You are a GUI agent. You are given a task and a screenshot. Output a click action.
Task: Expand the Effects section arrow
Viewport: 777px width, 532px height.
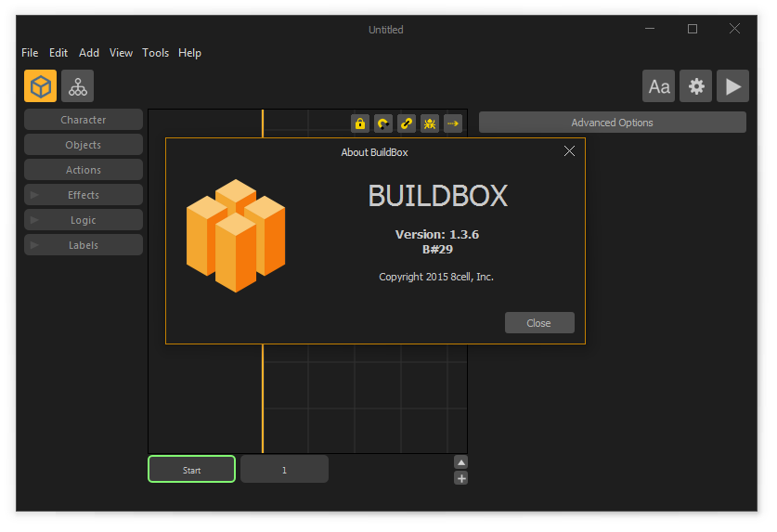coord(34,195)
